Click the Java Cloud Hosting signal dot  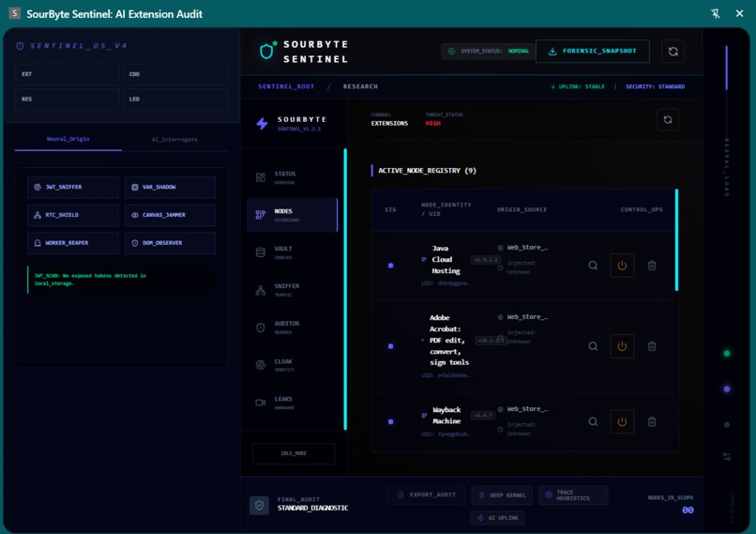pyautogui.click(x=391, y=266)
